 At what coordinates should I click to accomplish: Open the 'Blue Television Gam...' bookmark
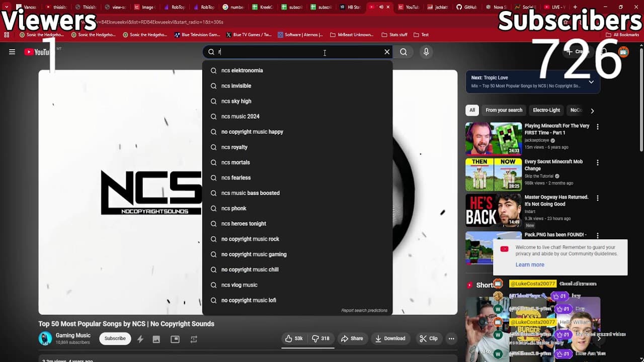pos(197,35)
